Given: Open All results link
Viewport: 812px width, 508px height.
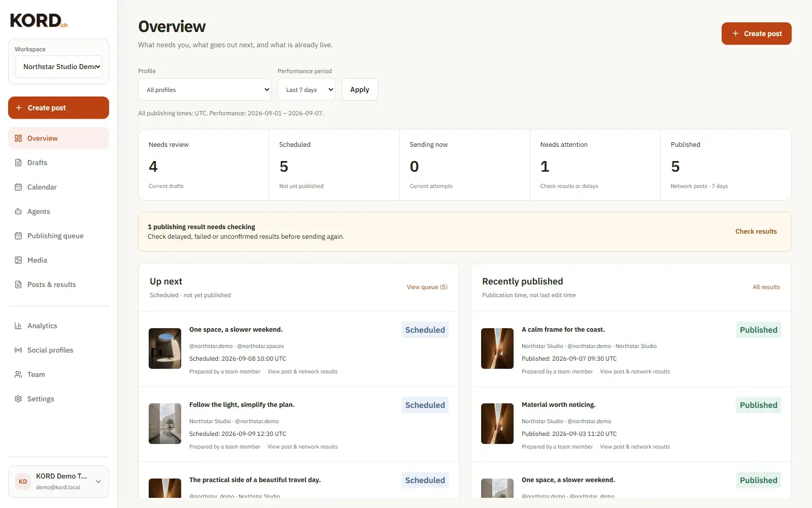Looking at the screenshot, I should pyautogui.click(x=766, y=287).
